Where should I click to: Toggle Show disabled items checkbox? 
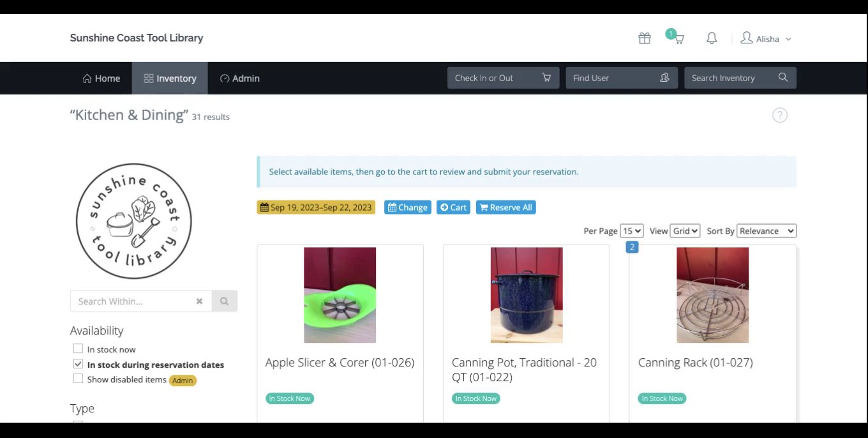78,379
